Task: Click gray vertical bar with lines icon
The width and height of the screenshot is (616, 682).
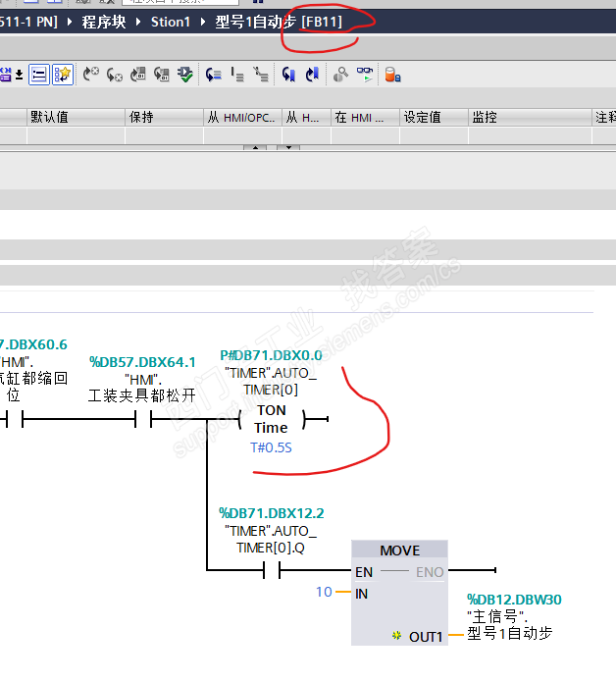Action: [x=237, y=75]
